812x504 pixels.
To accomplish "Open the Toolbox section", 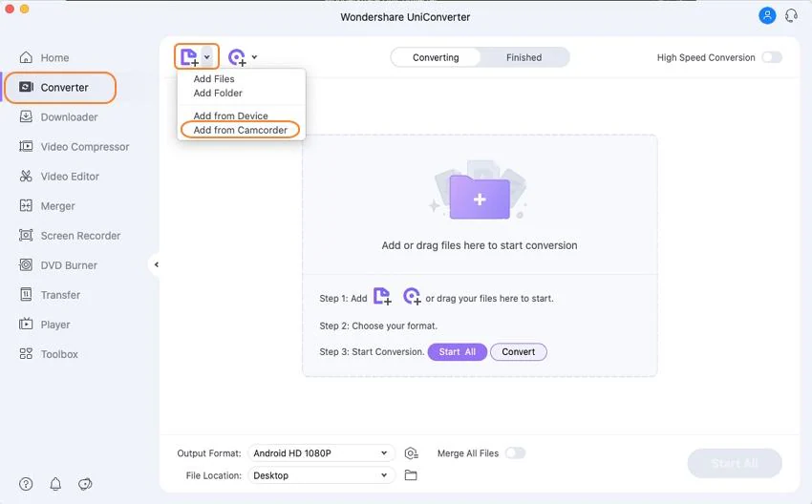I will click(x=49, y=354).
